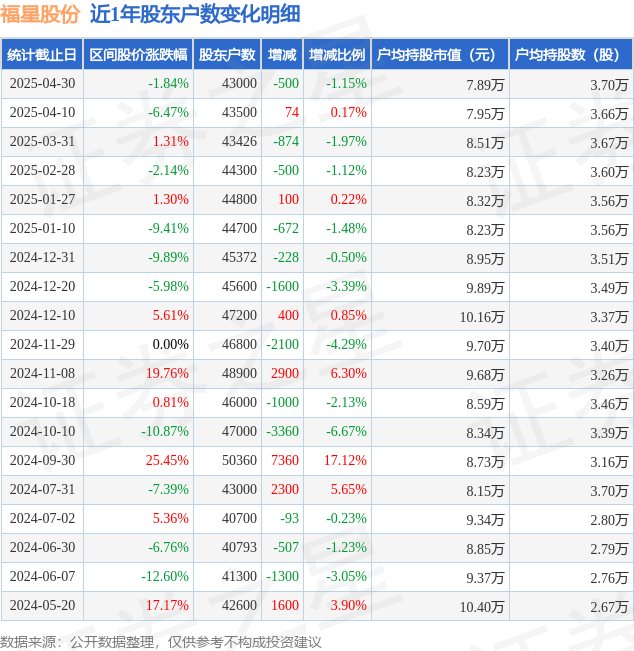Image resolution: width=634 pixels, height=651 pixels.
Task: Click the shares held cell 2.67万
Action: tap(609, 607)
